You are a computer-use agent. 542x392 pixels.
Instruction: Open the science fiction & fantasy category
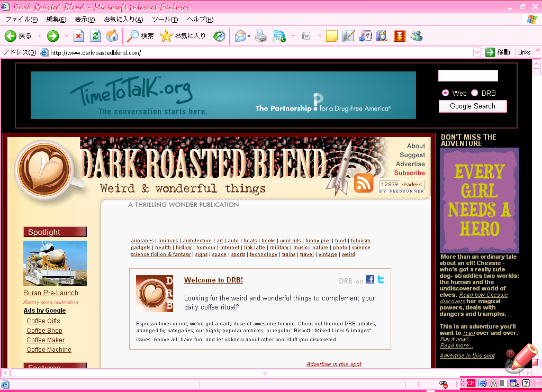(160, 254)
